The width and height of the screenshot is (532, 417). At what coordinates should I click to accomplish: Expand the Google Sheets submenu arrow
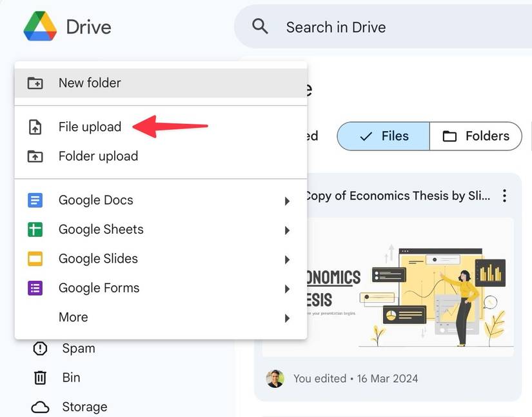pos(287,230)
